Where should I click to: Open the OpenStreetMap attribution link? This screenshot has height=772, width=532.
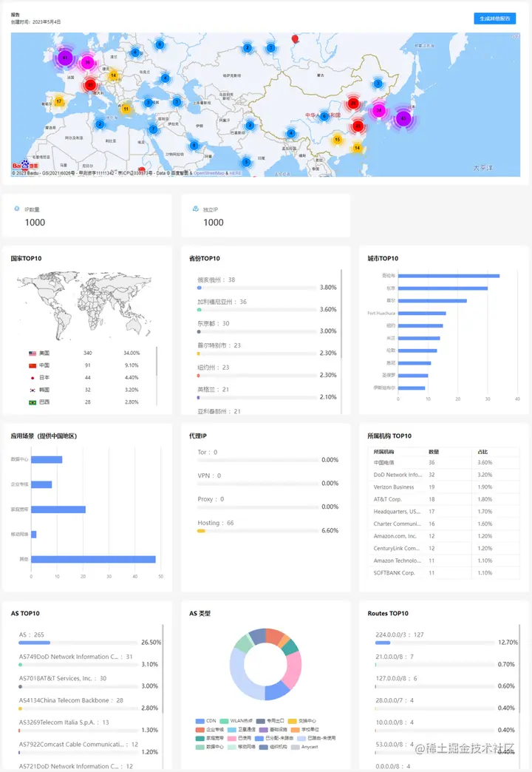[x=208, y=173]
